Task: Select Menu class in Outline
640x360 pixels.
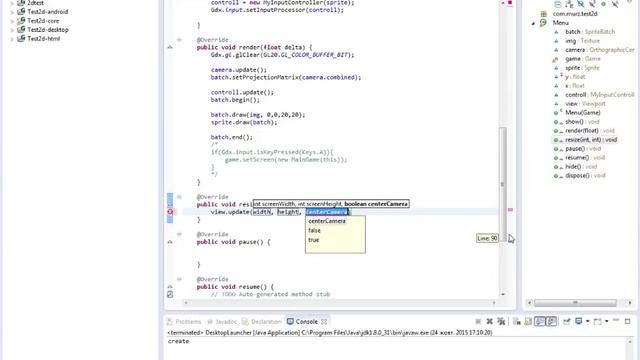Action: (560, 23)
